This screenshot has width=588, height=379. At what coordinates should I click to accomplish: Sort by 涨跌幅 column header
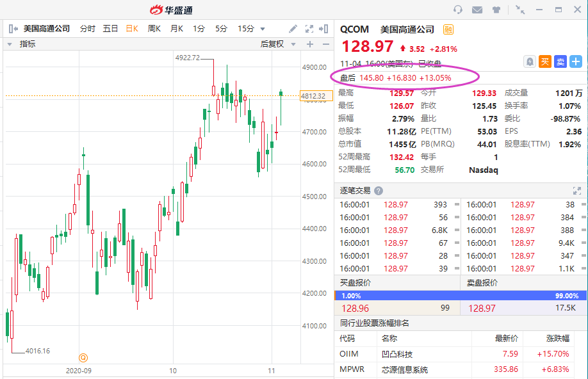(x=558, y=339)
